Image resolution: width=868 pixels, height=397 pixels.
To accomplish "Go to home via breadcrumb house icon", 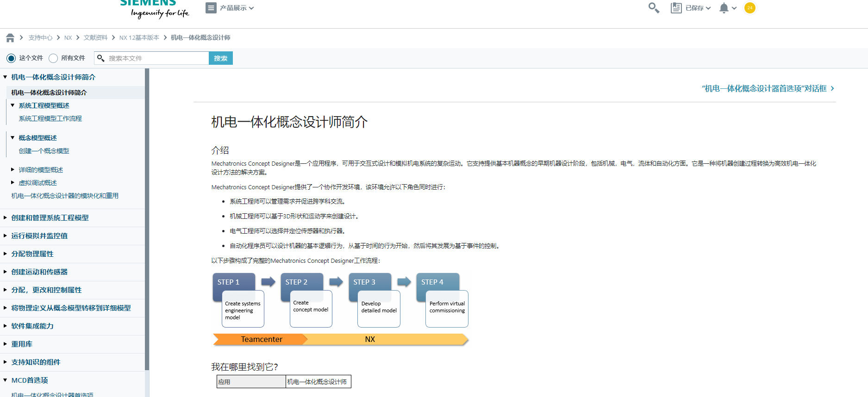I will point(10,37).
